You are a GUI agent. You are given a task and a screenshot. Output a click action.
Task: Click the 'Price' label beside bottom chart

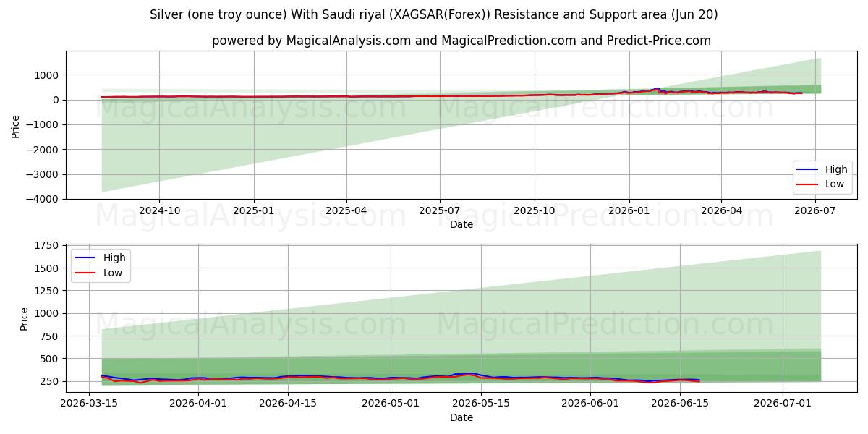click(25, 318)
